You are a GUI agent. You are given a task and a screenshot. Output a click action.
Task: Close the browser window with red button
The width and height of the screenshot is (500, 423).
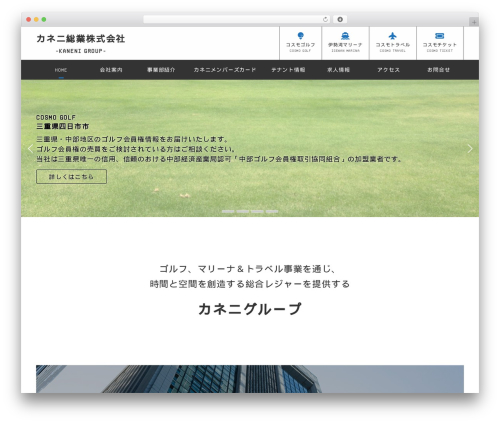coord(29,20)
